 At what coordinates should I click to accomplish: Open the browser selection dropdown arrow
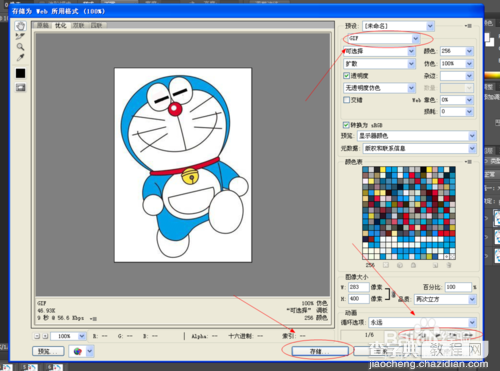tap(90, 351)
